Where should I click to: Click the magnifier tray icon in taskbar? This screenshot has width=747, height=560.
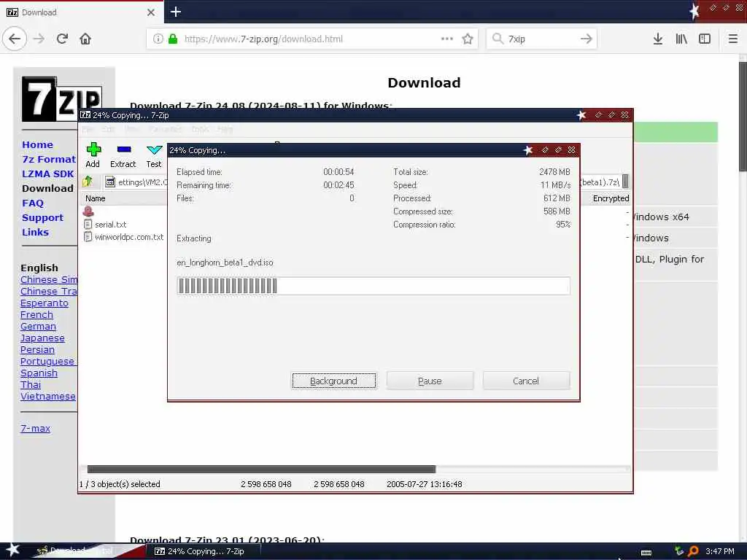point(693,551)
